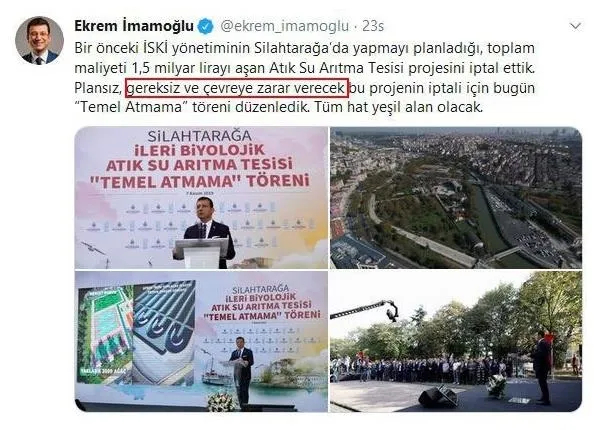Click the white flower arrangement on stage
The width and height of the screenshot is (594, 430).
[x=223, y=402]
